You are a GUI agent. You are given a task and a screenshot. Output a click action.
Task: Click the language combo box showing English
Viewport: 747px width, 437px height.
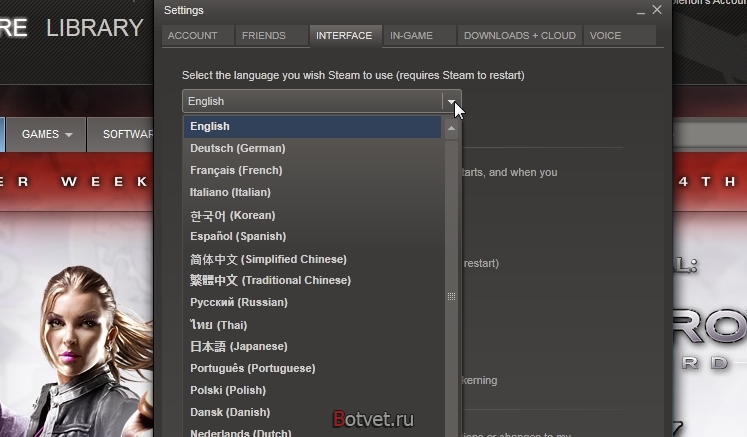pos(322,101)
